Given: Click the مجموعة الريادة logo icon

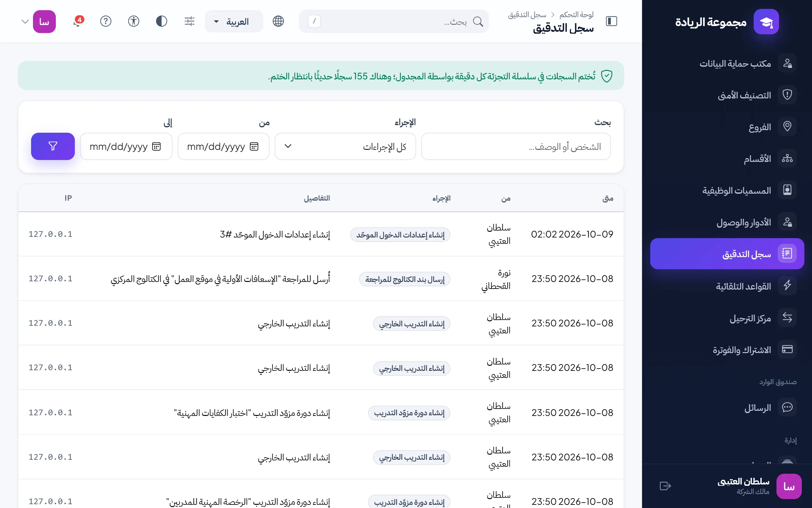Looking at the screenshot, I should 766,22.
